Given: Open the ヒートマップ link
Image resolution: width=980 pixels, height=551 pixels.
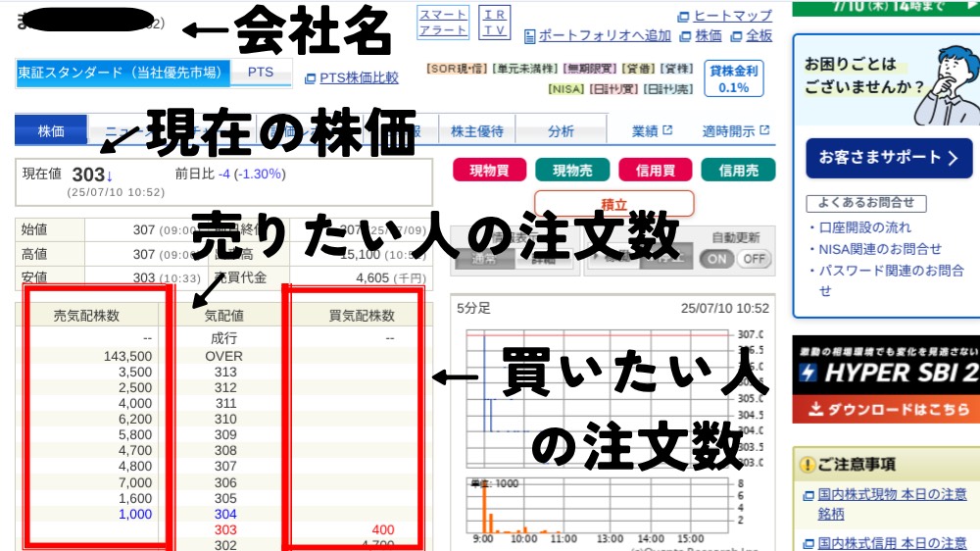Looking at the screenshot, I should point(732,16).
